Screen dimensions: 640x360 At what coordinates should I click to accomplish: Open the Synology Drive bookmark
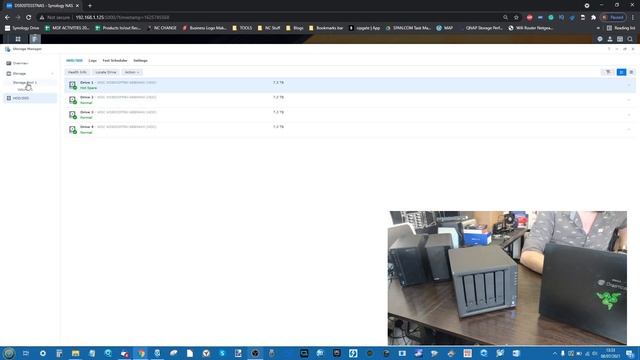(22, 28)
